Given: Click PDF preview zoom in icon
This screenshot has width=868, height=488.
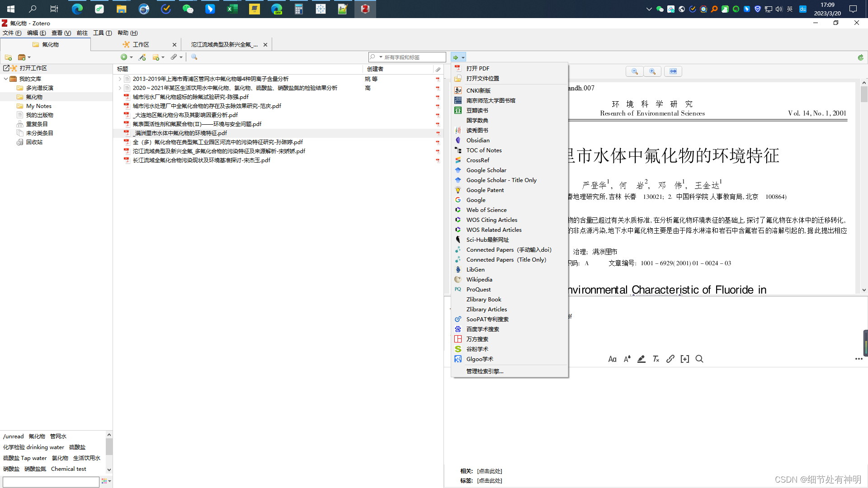Looking at the screenshot, I should coord(652,71).
